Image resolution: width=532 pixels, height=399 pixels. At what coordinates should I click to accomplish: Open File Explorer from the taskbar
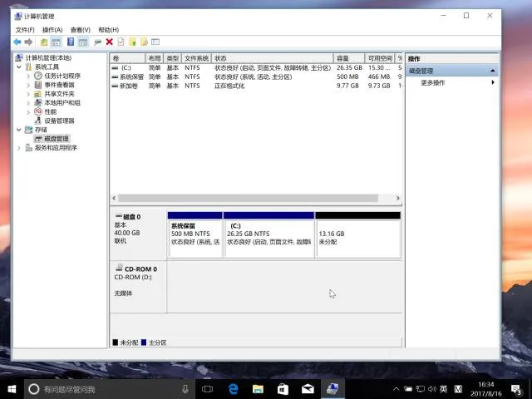[x=258, y=389]
